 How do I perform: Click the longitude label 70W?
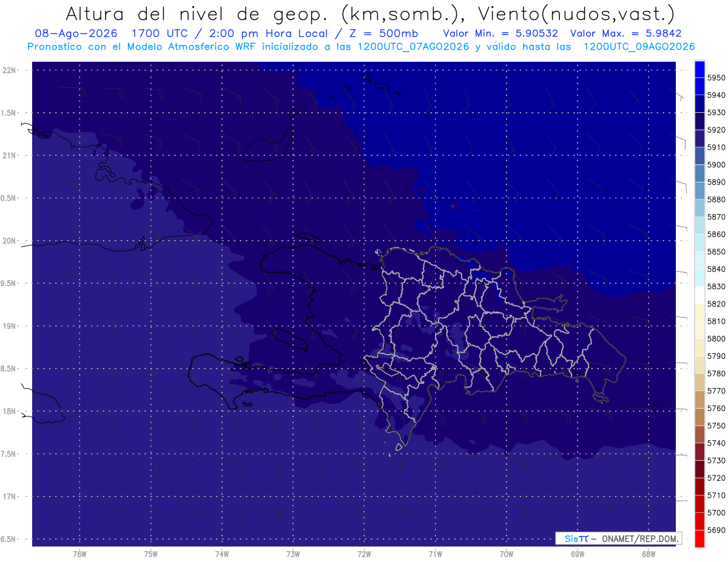507,554
